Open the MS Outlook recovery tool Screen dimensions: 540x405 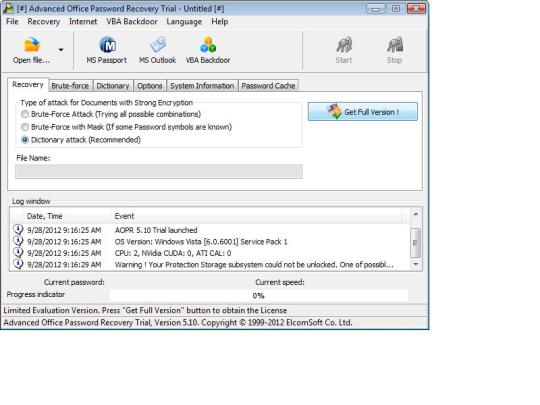tap(157, 50)
